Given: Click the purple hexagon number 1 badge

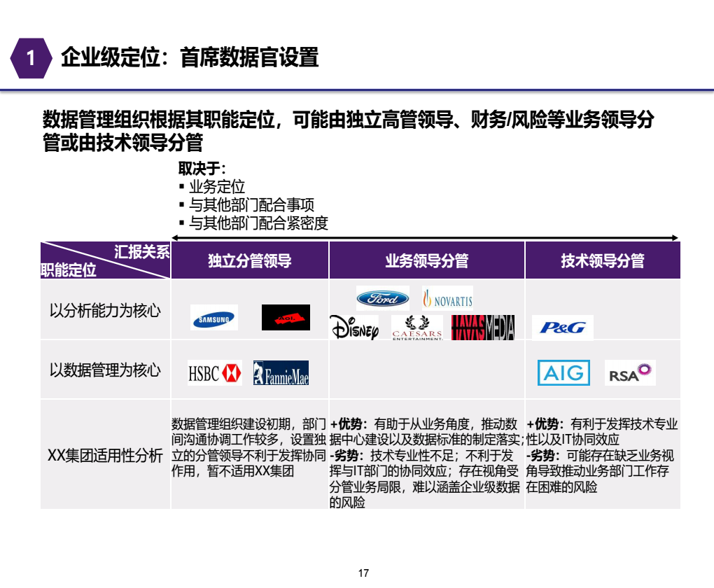Looking at the screenshot, I should coord(31,58).
